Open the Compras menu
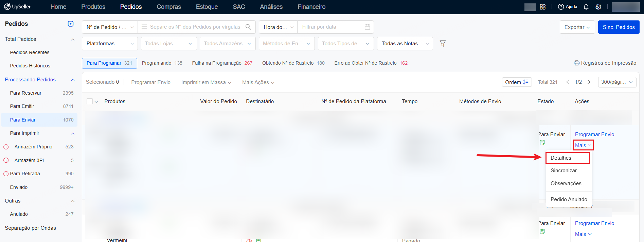The image size is (644, 242). [169, 7]
